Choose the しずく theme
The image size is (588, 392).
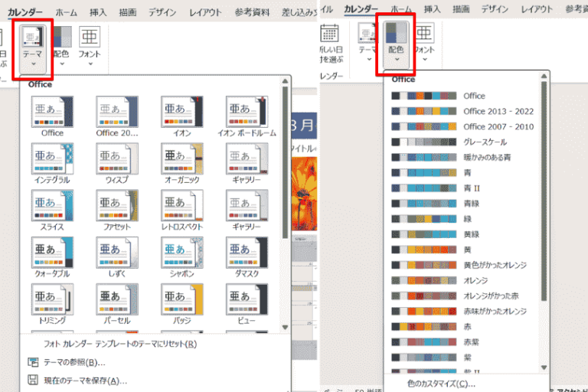tap(117, 253)
